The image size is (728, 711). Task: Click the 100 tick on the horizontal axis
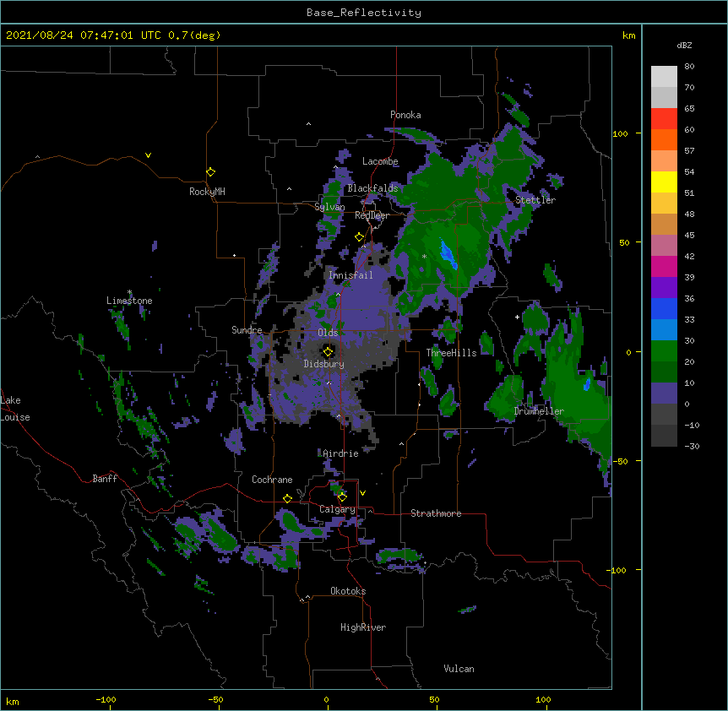543,699
